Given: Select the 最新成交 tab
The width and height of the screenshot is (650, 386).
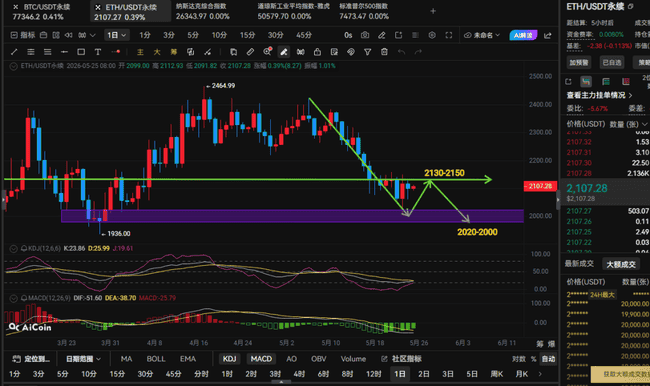Looking at the screenshot, I should tap(579, 264).
